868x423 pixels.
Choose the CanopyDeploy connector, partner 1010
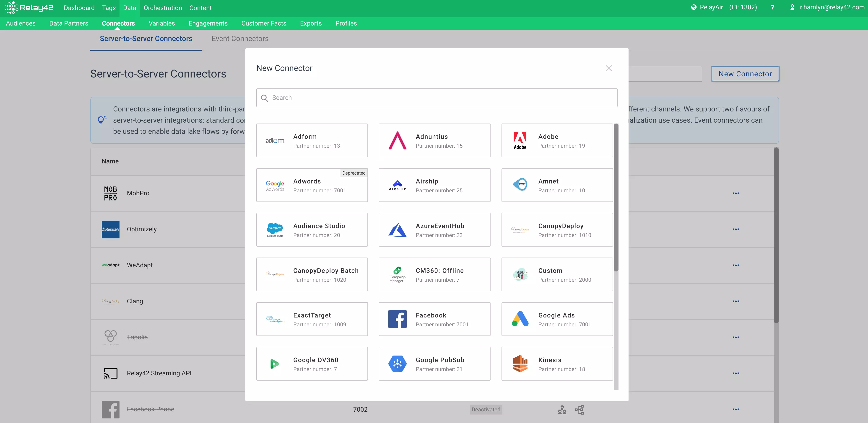[557, 230]
